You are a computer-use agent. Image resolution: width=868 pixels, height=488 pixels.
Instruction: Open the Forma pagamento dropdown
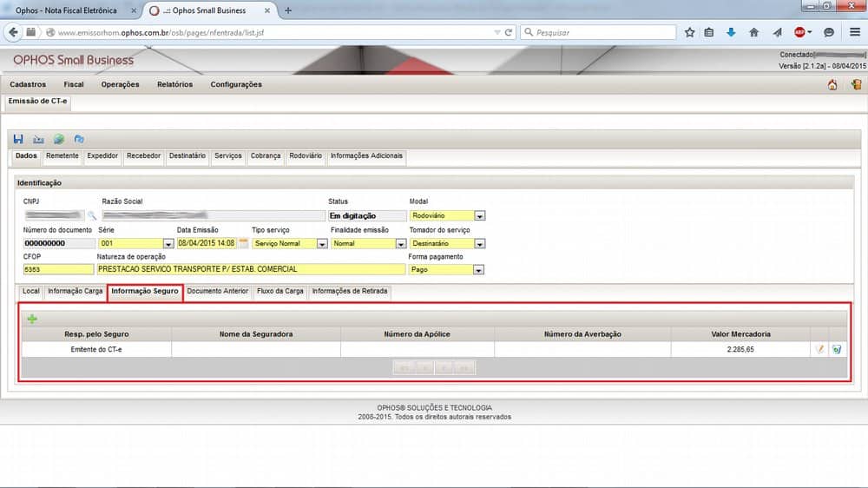pyautogui.click(x=478, y=269)
